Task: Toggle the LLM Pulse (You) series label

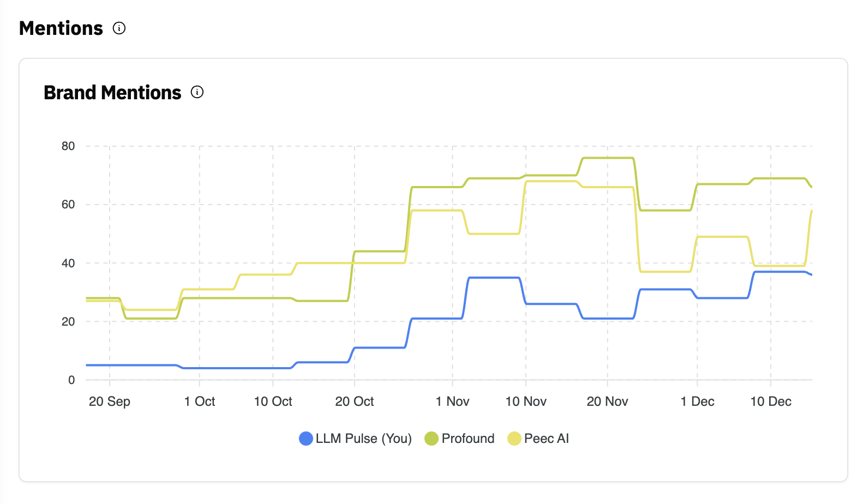Action: 363,439
